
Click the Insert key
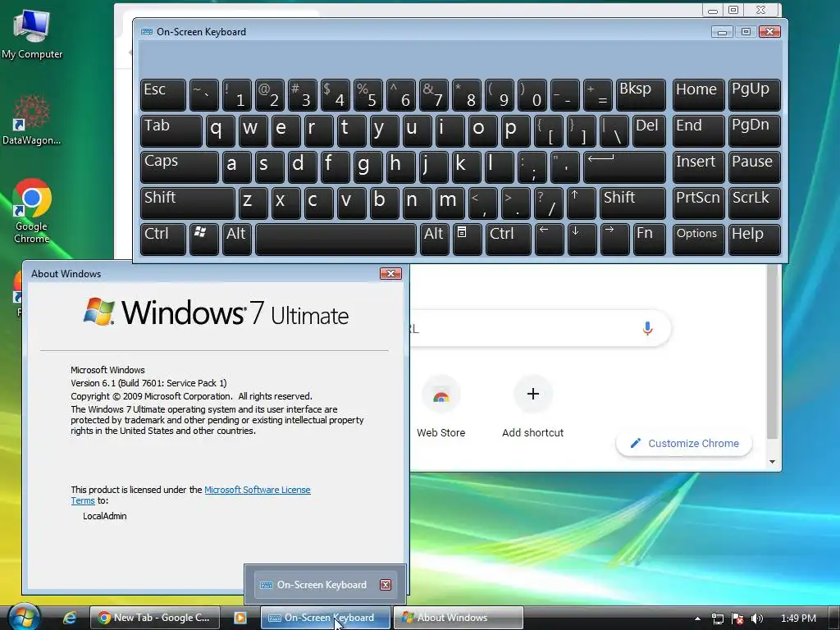coord(698,167)
